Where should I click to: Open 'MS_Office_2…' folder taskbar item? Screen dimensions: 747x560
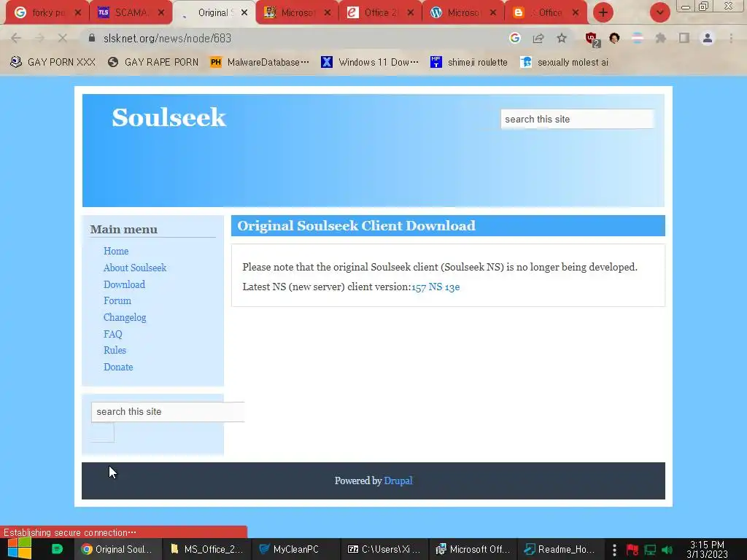206,549
